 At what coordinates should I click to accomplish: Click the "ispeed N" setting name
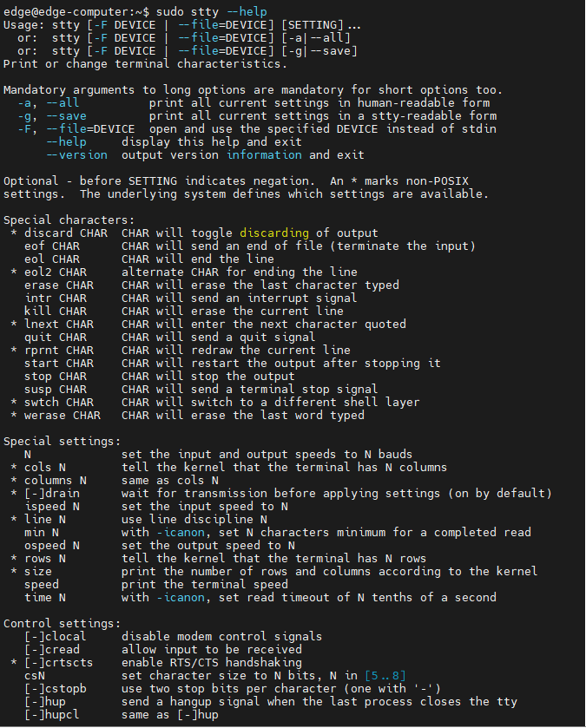pos(52,506)
